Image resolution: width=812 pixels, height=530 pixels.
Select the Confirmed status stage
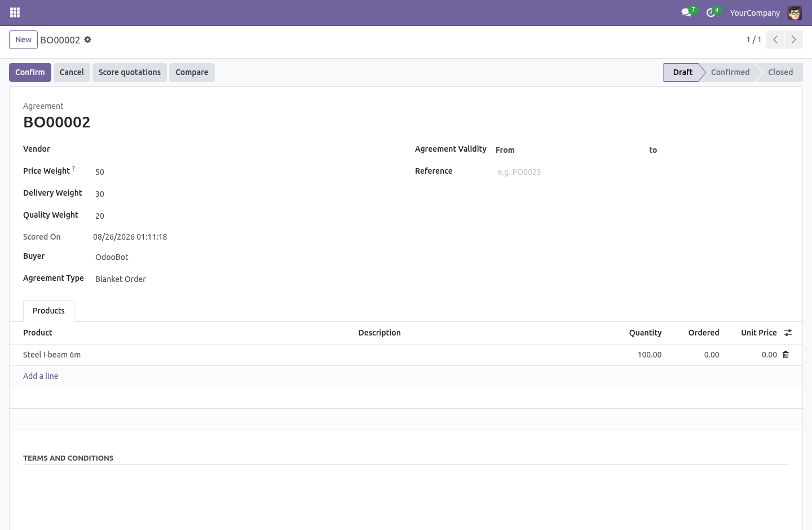pos(730,72)
